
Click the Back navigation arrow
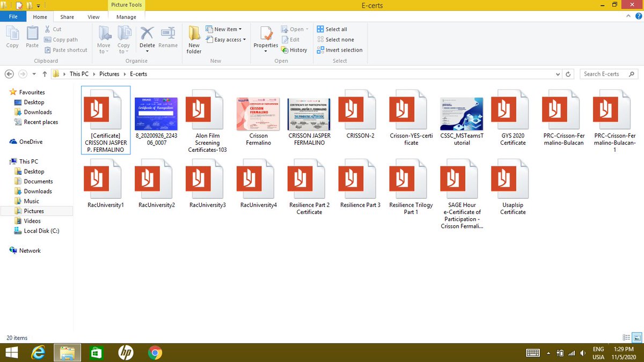point(9,74)
